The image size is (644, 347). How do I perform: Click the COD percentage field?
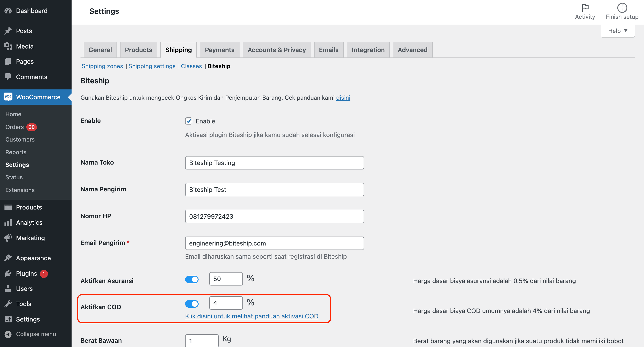(x=226, y=303)
